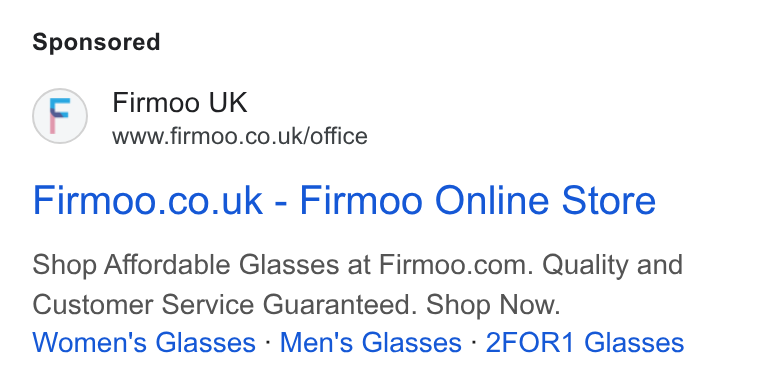Click the dot separator after Women's Glasses
The image size is (760, 386).
[x=268, y=342]
